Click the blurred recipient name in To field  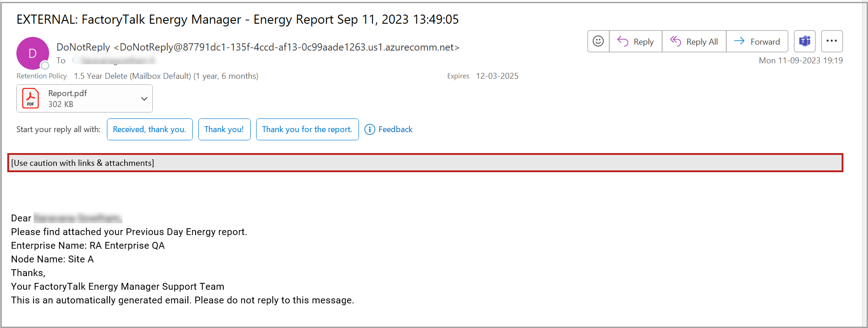click(116, 61)
